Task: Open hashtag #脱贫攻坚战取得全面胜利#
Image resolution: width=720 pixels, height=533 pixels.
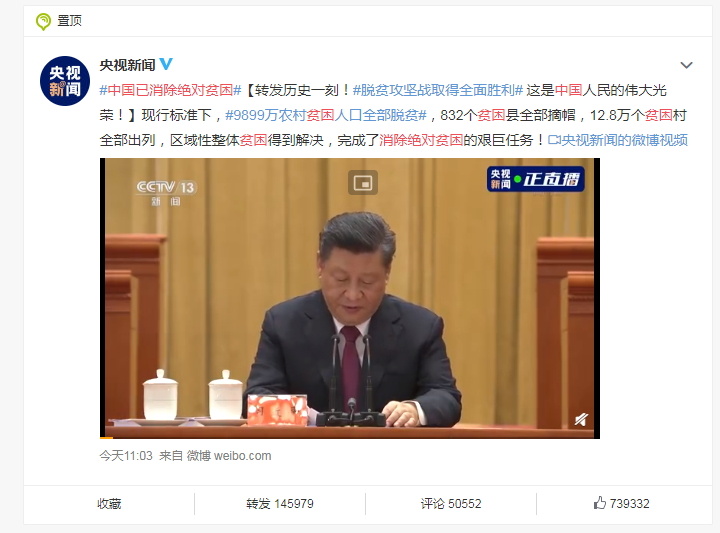Action: pyautogui.click(x=438, y=90)
